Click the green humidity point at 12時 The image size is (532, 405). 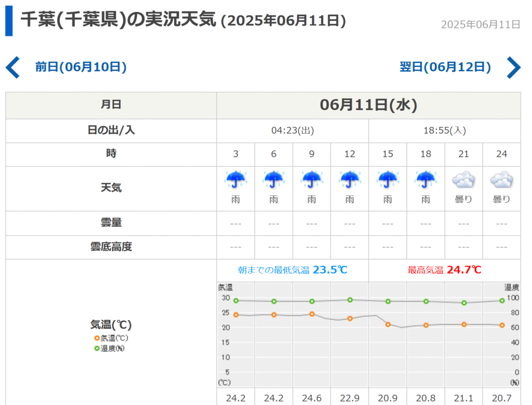coord(350,300)
